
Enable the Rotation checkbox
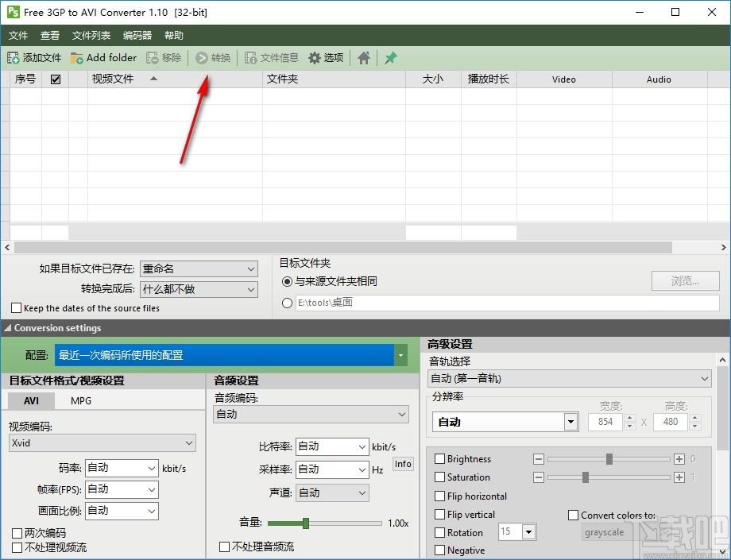(439, 532)
